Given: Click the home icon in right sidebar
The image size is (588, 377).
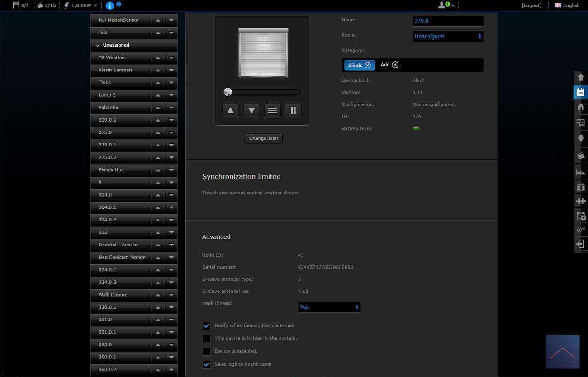Looking at the screenshot, I should 581,107.
